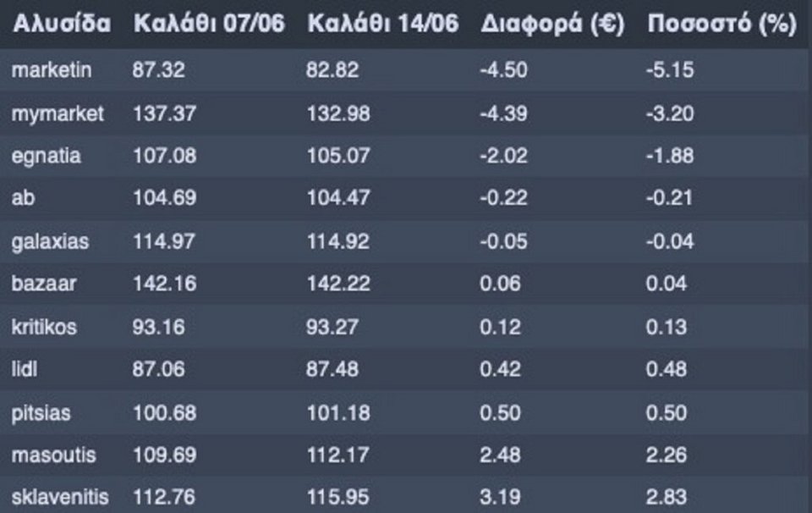Click the -5.15 percentage cell
The image size is (812, 513).
click(x=670, y=70)
